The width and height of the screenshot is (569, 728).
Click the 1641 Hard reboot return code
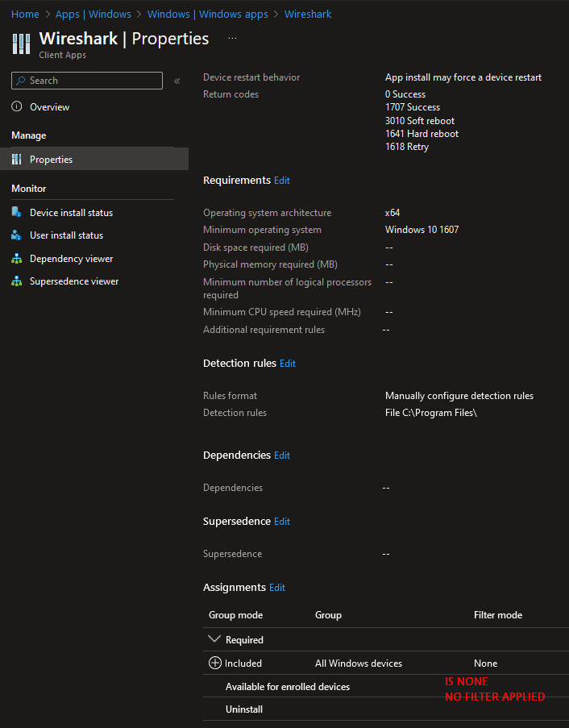pyautogui.click(x=422, y=133)
